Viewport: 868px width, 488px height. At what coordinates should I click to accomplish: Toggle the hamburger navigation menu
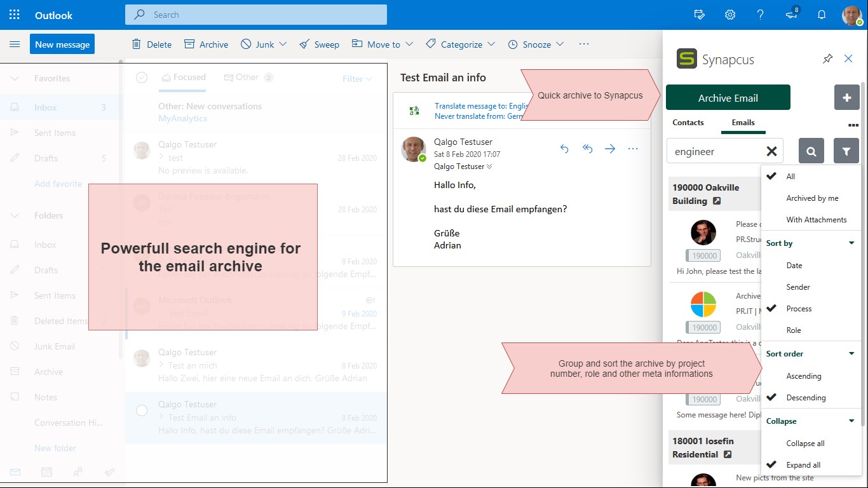click(x=15, y=44)
